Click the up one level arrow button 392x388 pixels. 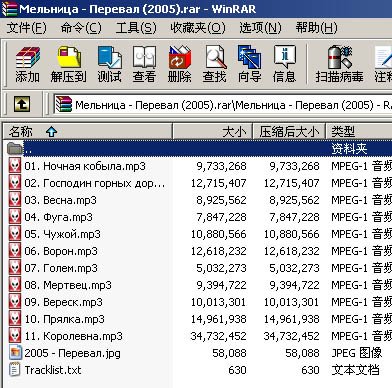(22, 104)
